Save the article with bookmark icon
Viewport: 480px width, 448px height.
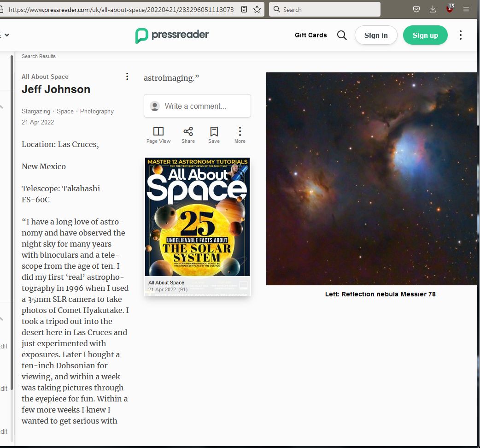(x=214, y=135)
